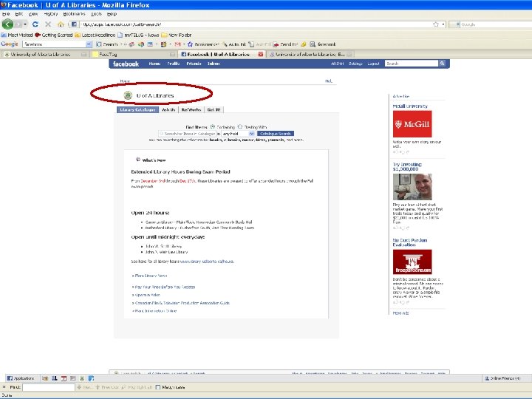Select the Starting With radio button
The image size is (532, 399).
pos(240,126)
